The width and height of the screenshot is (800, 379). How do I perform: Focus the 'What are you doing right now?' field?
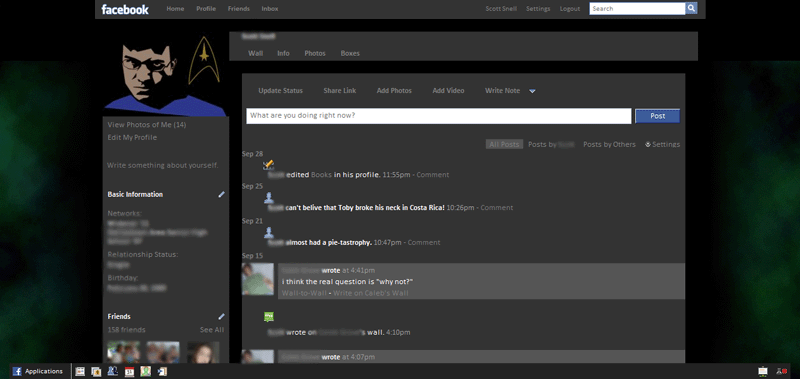coord(439,116)
